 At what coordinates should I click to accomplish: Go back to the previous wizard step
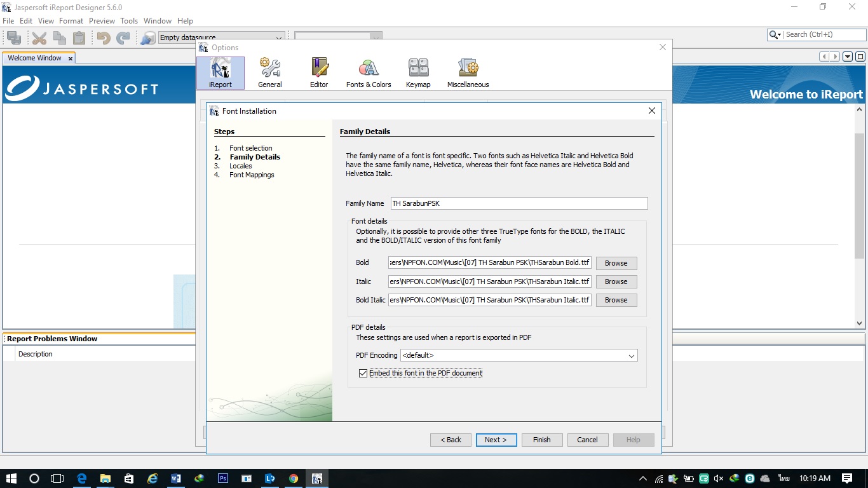pos(451,440)
